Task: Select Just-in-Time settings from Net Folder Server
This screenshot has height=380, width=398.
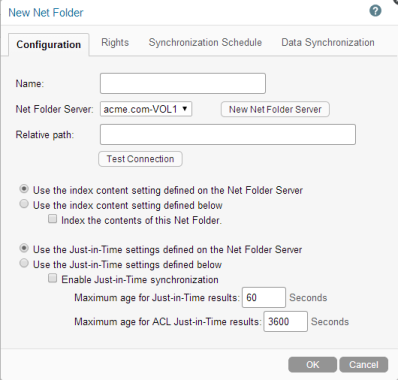Action: pos(24,248)
